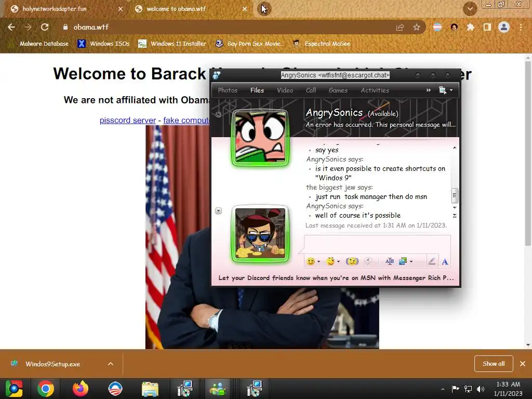Click your own display picture with sunglasses
The image size is (532, 399).
(260, 234)
